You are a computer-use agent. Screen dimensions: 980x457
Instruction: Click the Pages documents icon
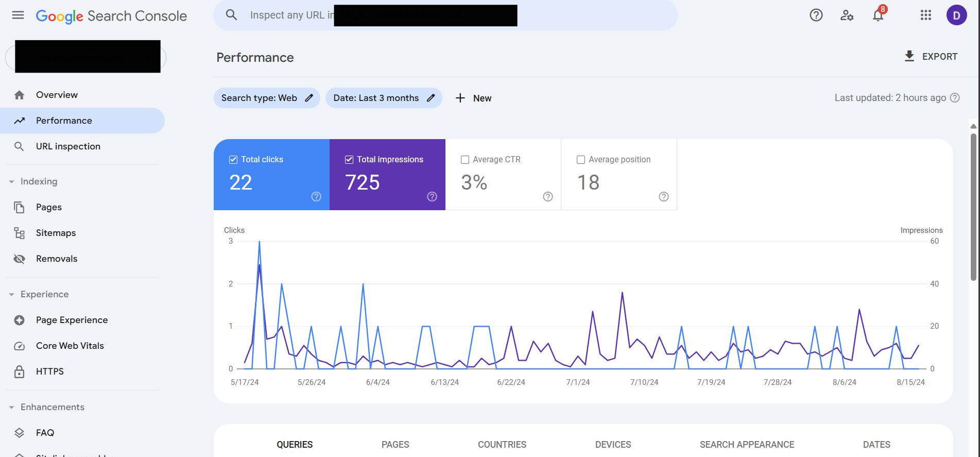coord(20,207)
